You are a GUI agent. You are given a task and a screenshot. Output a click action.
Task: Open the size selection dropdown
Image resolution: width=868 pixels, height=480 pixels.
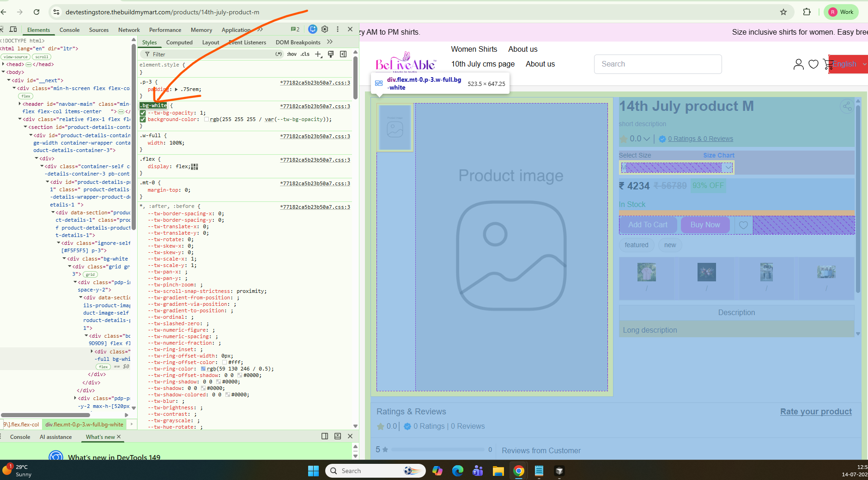coord(676,167)
